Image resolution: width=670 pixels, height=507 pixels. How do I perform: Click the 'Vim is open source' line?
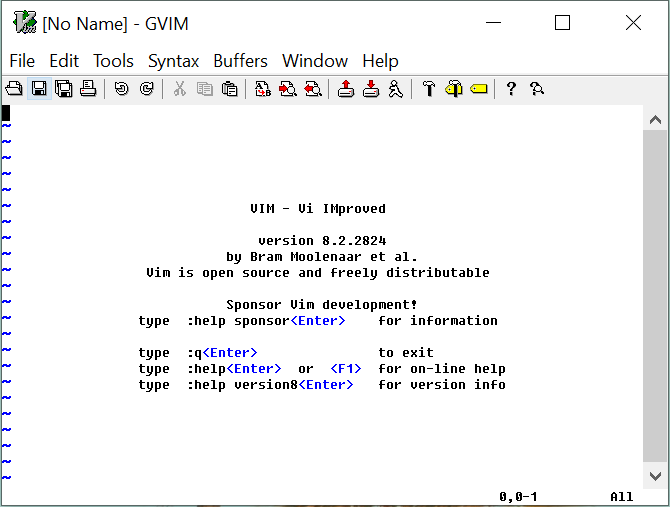[318, 273]
